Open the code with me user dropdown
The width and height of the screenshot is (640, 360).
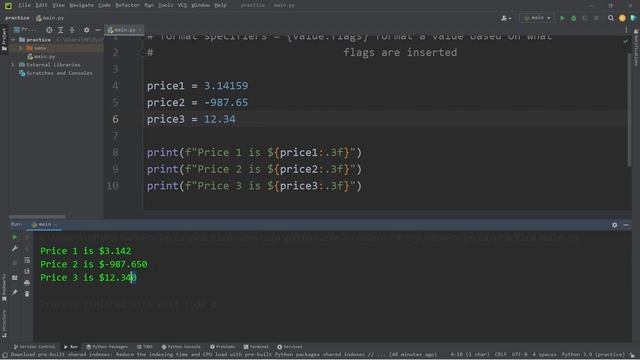(x=506, y=18)
